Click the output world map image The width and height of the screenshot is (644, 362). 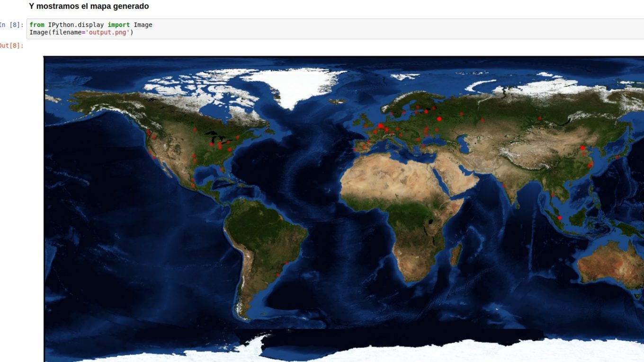click(344, 209)
